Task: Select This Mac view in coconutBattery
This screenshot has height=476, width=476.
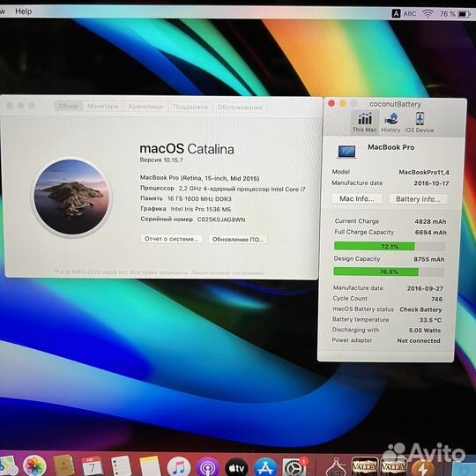Action: (x=364, y=122)
